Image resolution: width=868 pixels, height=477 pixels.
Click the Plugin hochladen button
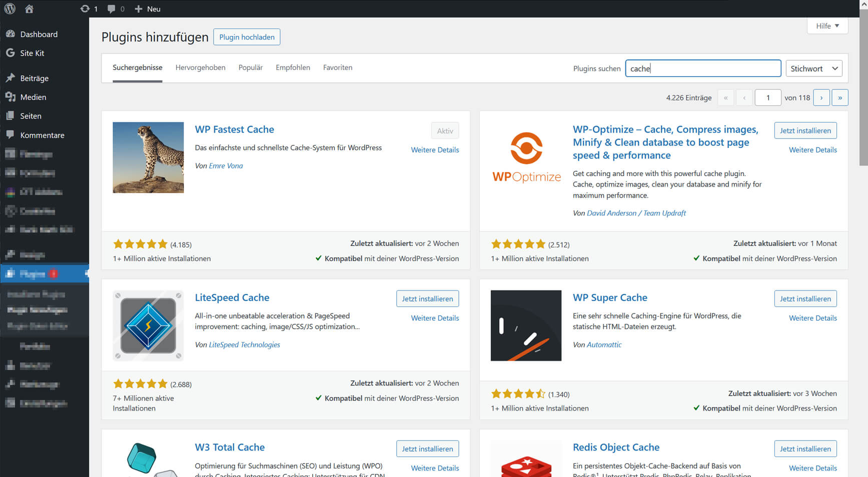pos(247,37)
